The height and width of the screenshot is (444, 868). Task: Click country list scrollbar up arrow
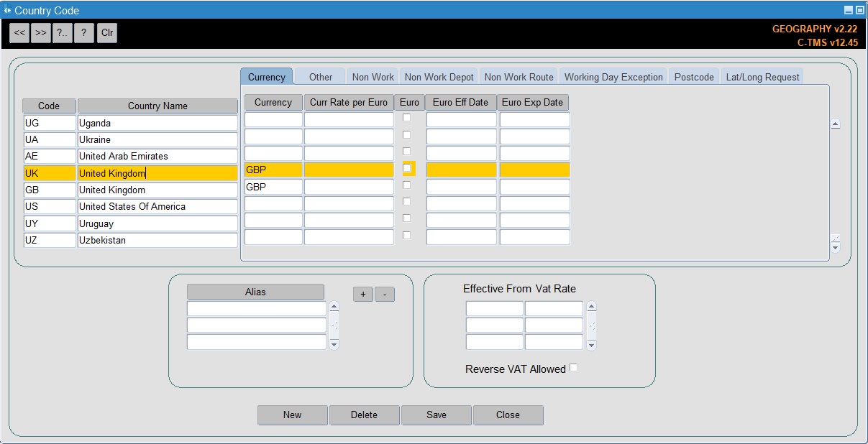point(835,124)
